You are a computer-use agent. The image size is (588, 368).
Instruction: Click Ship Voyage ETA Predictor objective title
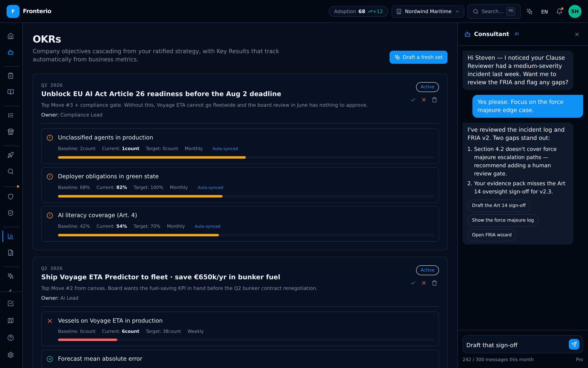point(161,277)
